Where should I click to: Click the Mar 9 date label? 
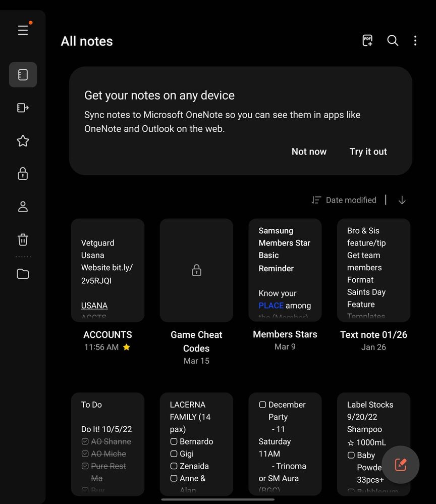click(x=285, y=346)
